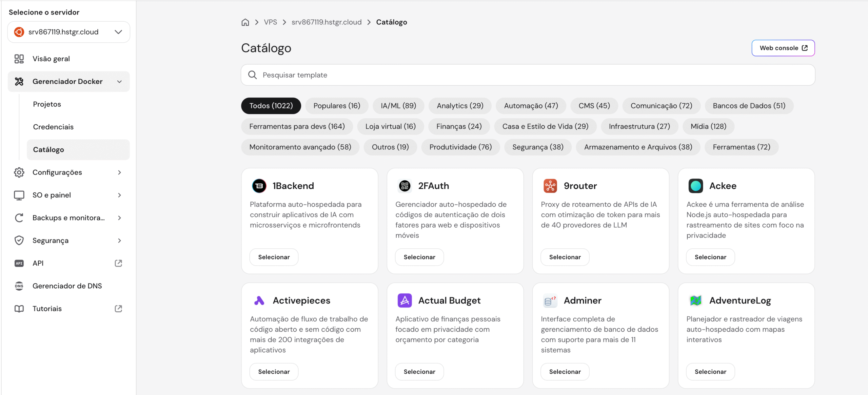This screenshot has width=868, height=395.
Task: Click the home icon in breadcrumb
Action: [x=245, y=22]
